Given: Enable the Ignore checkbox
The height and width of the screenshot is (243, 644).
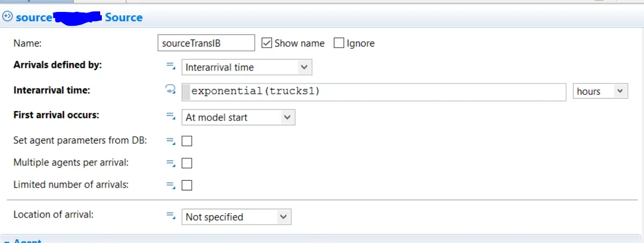Looking at the screenshot, I should click(x=339, y=43).
